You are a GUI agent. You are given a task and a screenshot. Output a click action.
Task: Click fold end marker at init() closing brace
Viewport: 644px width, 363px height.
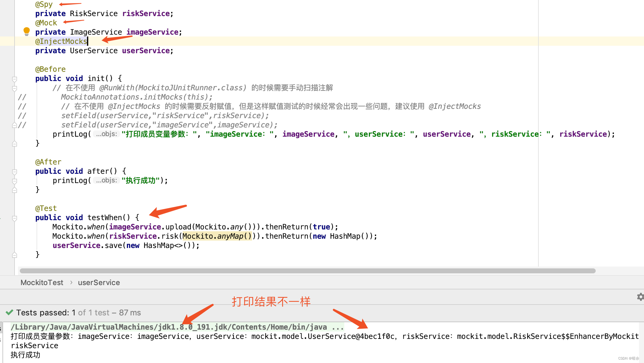pyautogui.click(x=15, y=143)
